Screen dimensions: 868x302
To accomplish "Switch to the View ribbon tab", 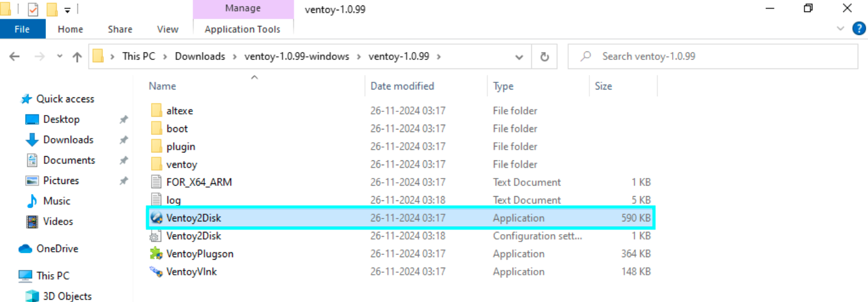I will (x=167, y=29).
